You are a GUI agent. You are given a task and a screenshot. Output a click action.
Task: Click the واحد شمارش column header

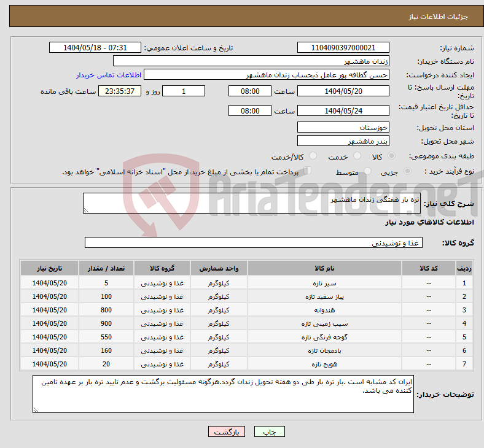(x=219, y=268)
